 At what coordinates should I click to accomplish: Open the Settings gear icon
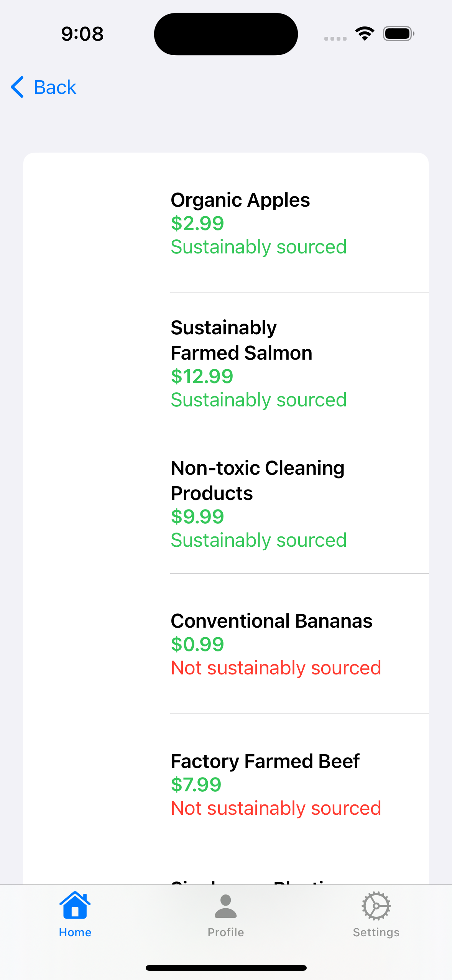[x=376, y=906]
